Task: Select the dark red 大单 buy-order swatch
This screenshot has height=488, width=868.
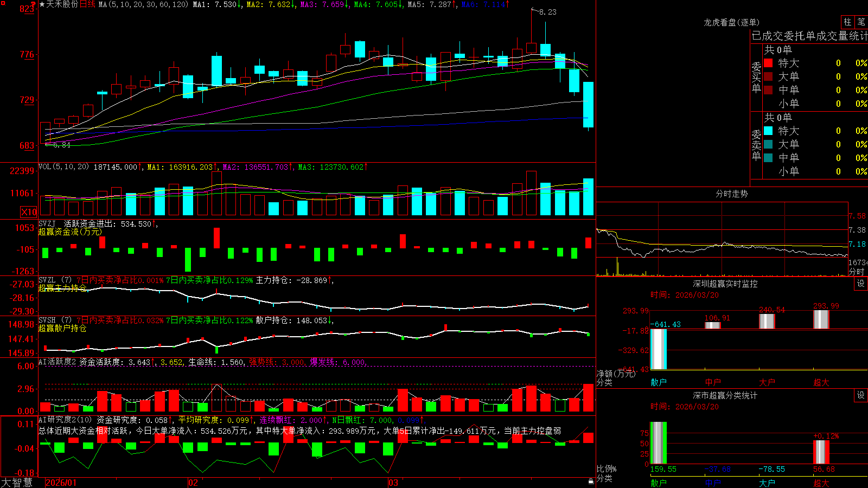Action: (768, 76)
